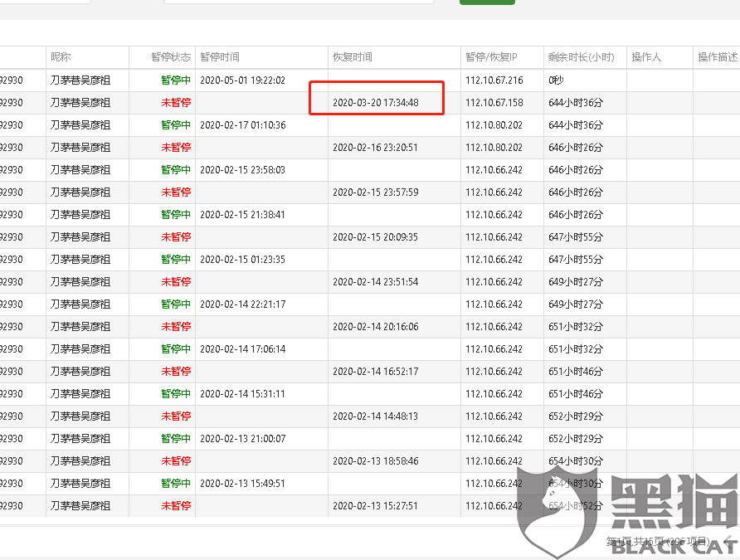This screenshot has width=740, height=560.
Task: Click 未暂停 status in the 2020-02-14 14:48:13 row
Action: 176,416
